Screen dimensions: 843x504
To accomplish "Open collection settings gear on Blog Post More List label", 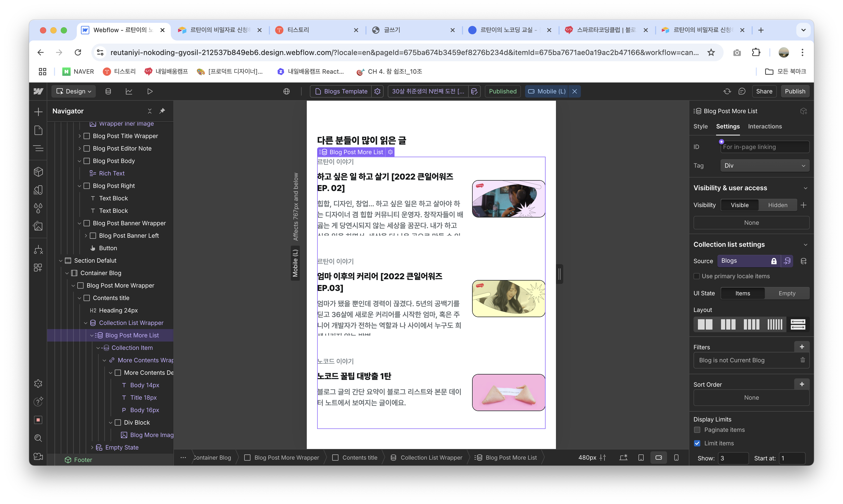I will click(390, 152).
